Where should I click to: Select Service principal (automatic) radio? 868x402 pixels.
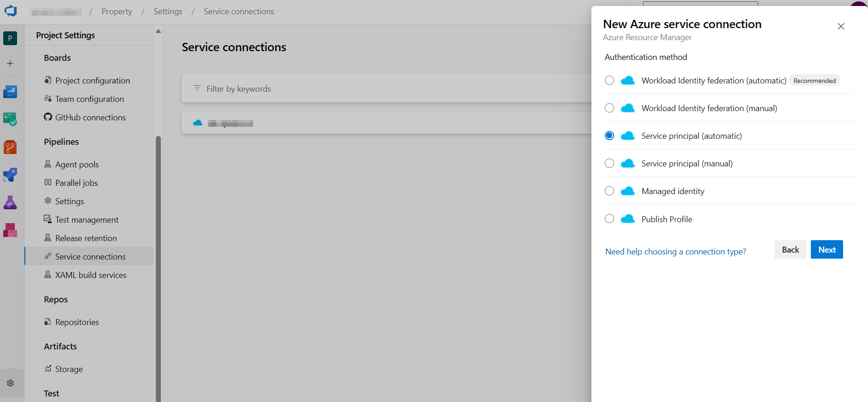(x=609, y=136)
